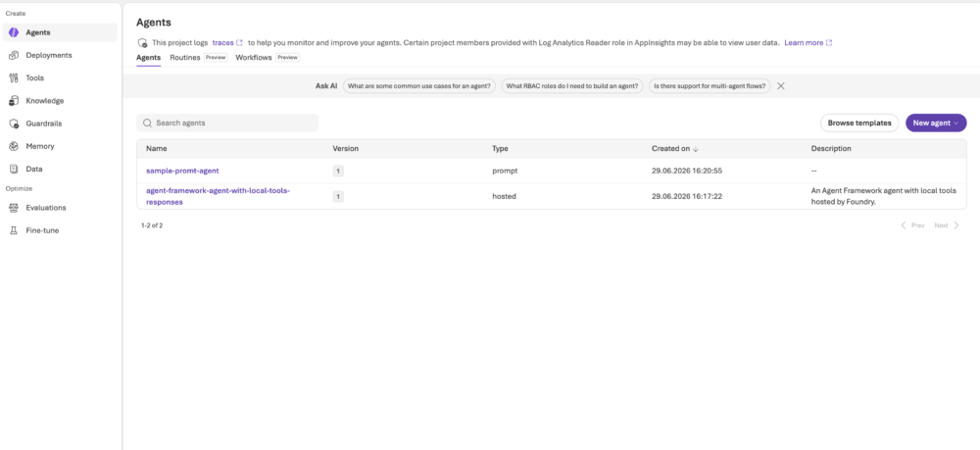The height and width of the screenshot is (450, 980).
Task: Open the Memory sidebar icon
Action: (13, 146)
